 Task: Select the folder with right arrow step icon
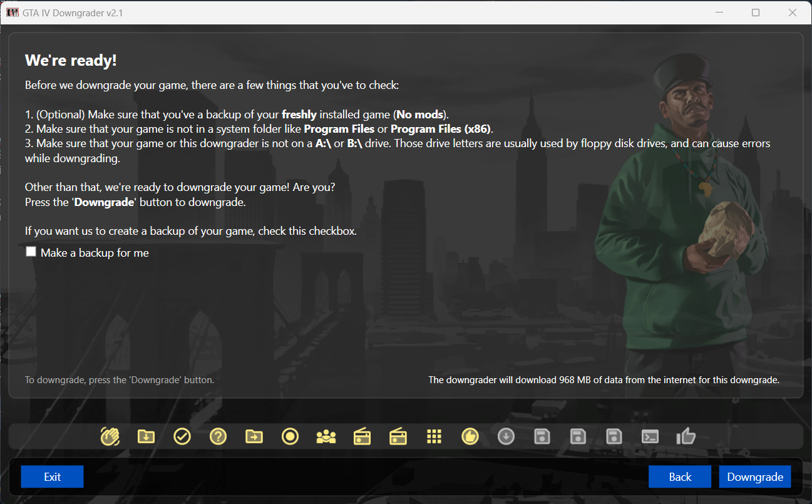click(x=254, y=436)
